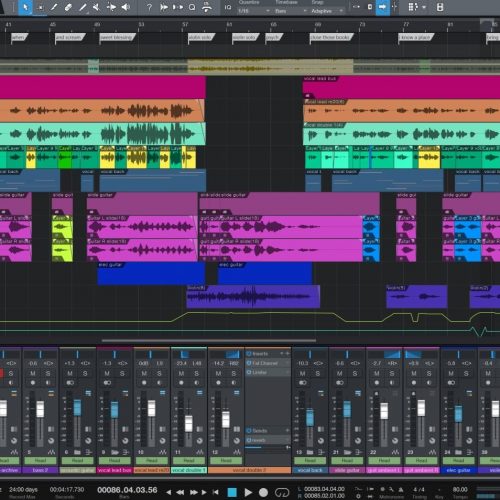Click the vocal back volume fader
Screen dimensions: 500x500
pyautogui.click(x=310, y=417)
